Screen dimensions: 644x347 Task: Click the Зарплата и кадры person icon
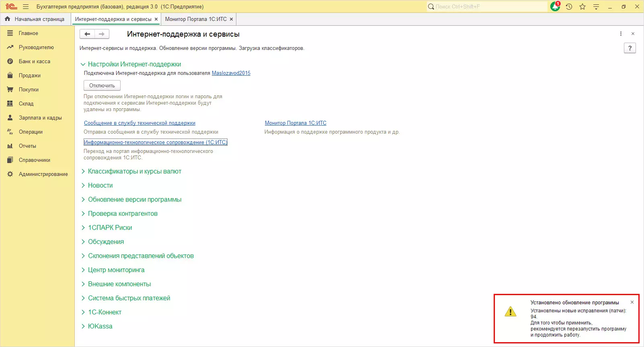click(10, 118)
